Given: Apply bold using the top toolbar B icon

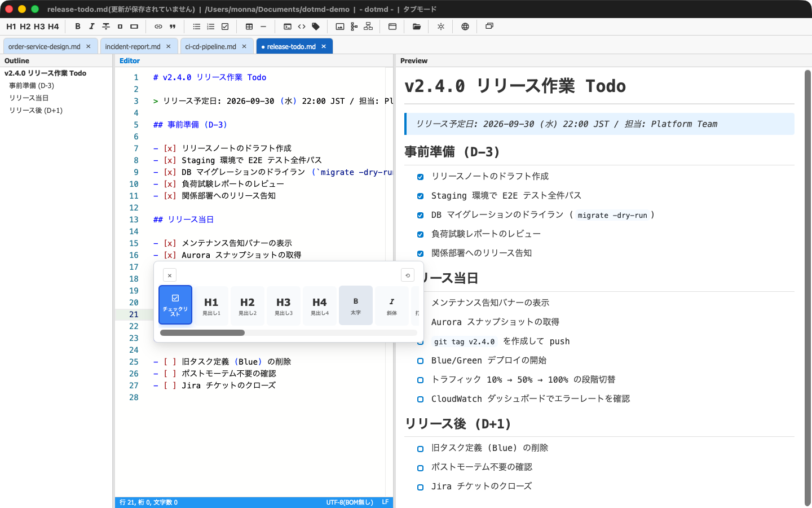Looking at the screenshot, I should click(78, 27).
